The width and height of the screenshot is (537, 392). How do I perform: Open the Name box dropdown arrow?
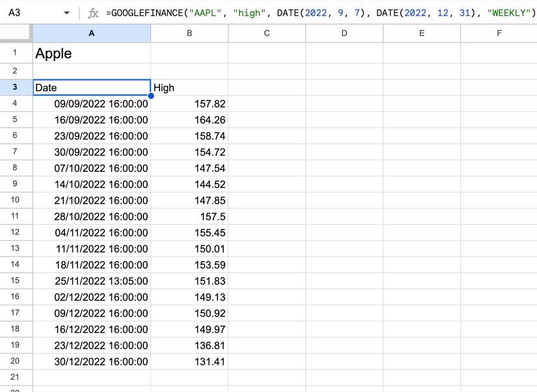pos(66,13)
